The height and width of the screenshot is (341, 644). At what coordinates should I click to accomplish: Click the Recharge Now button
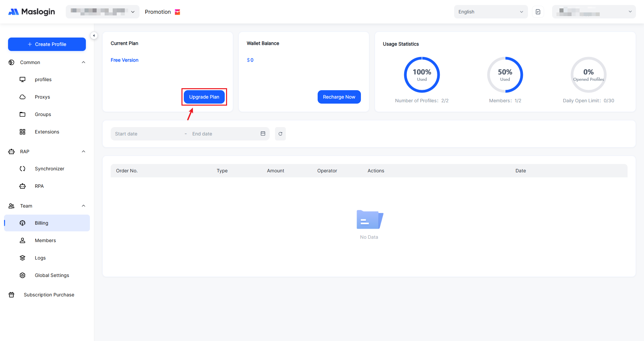(x=339, y=97)
